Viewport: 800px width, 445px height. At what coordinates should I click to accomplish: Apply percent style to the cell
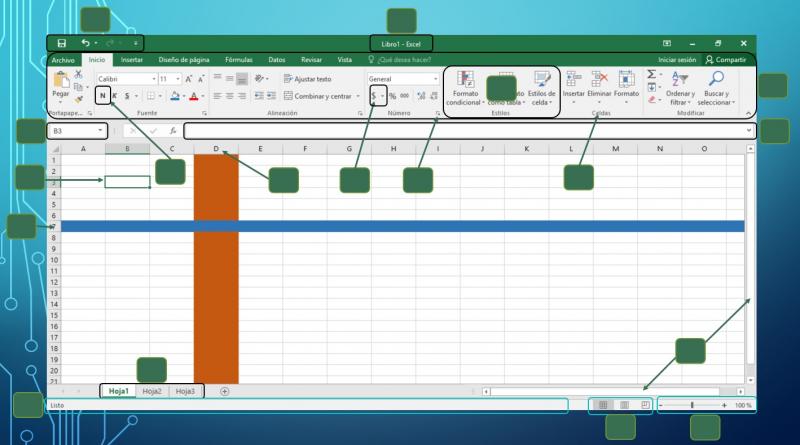click(x=392, y=96)
